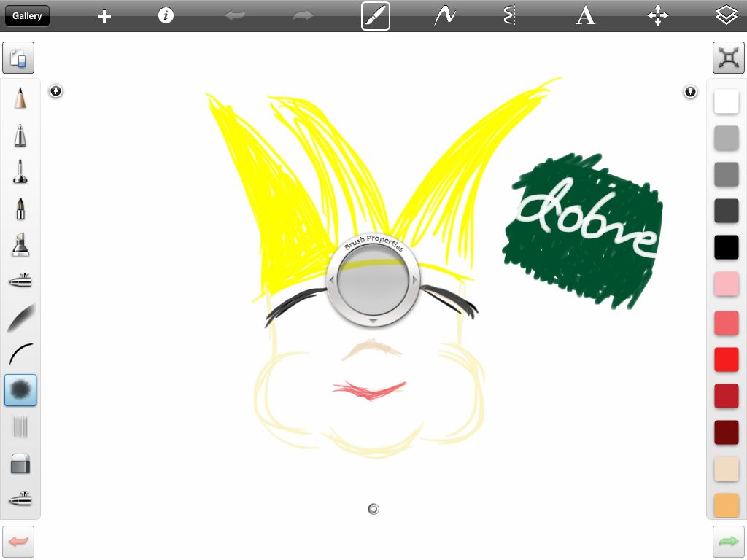Pick the white color swatch
The height and width of the screenshot is (560, 747).
tap(727, 101)
